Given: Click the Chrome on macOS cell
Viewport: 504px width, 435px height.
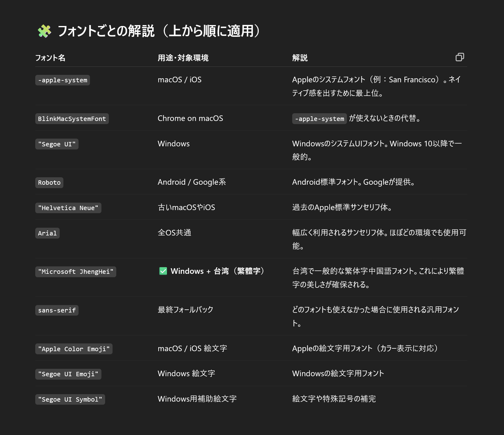Looking at the screenshot, I should [x=190, y=118].
